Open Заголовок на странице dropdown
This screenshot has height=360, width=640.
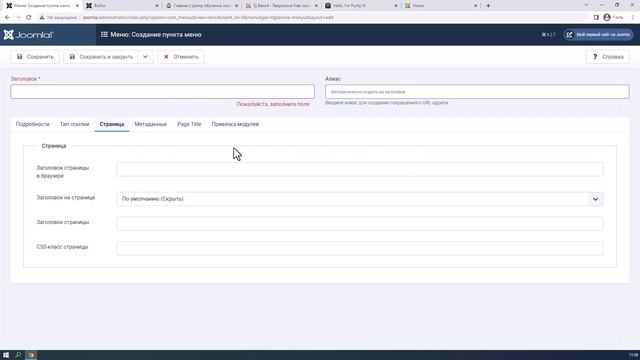(x=360, y=199)
